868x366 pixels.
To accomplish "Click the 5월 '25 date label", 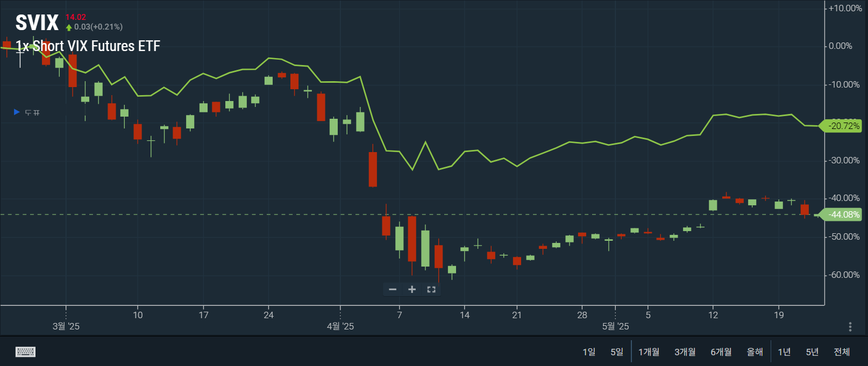I will click(615, 326).
